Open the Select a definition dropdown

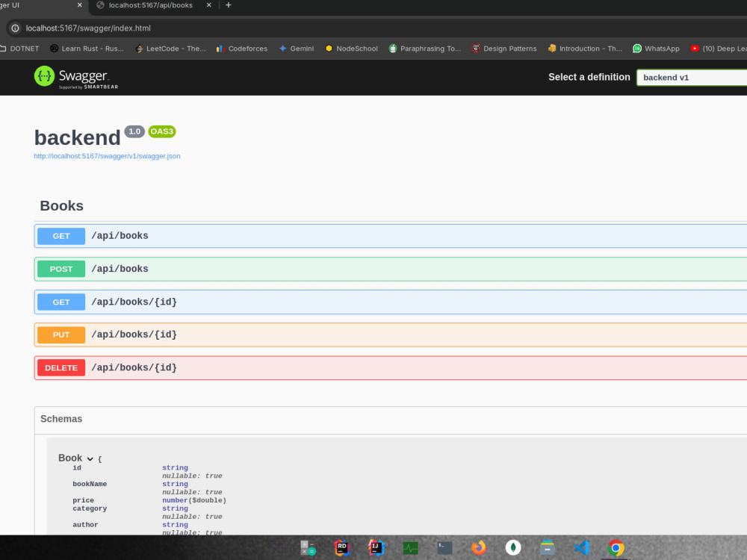(x=691, y=77)
